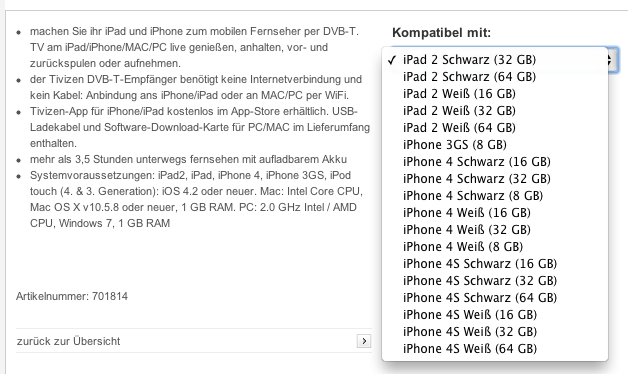
Task: Click the arrow icon beside zurück zur Übersicht
Action: 364,341
